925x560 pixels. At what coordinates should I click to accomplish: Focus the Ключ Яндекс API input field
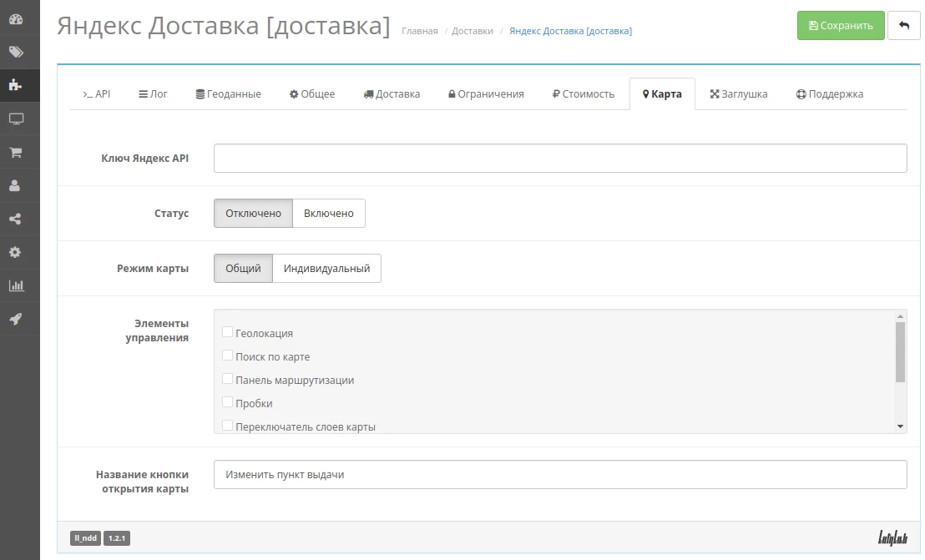pyautogui.click(x=560, y=158)
